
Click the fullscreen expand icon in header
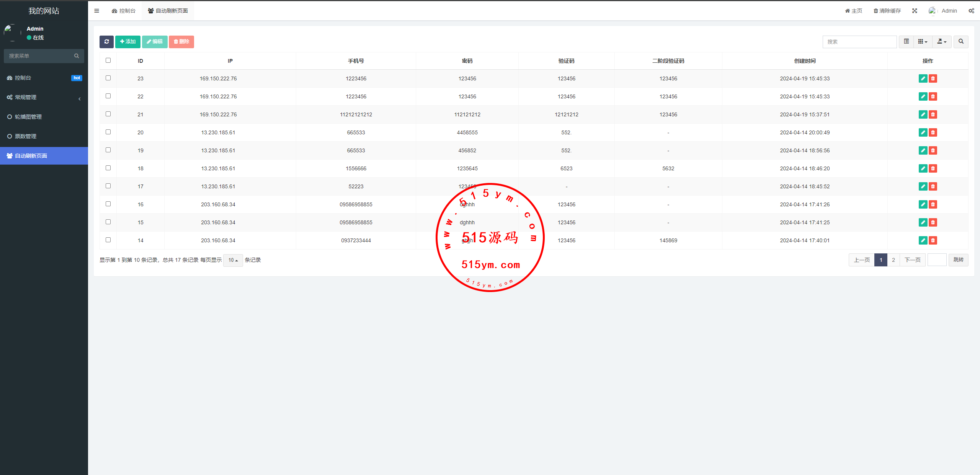coord(915,11)
